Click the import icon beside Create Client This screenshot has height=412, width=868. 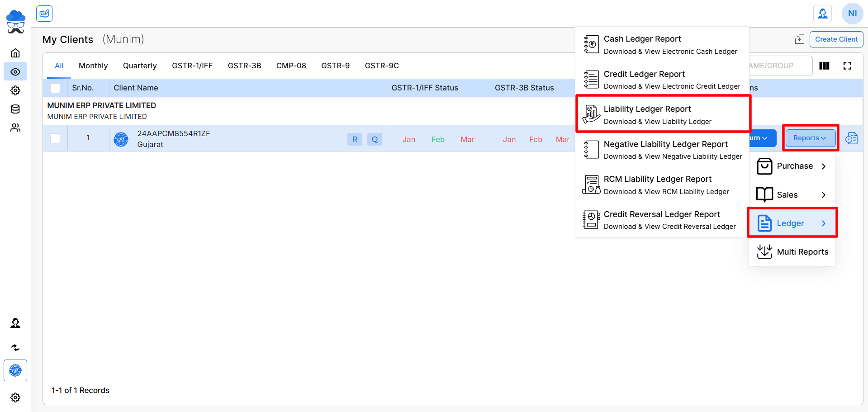point(799,39)
